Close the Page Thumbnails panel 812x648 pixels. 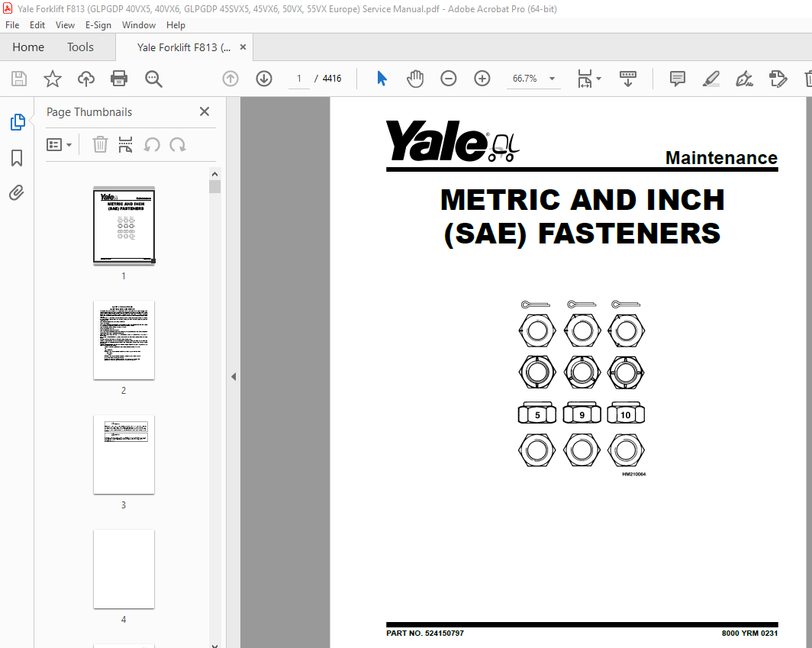(205, 111)
